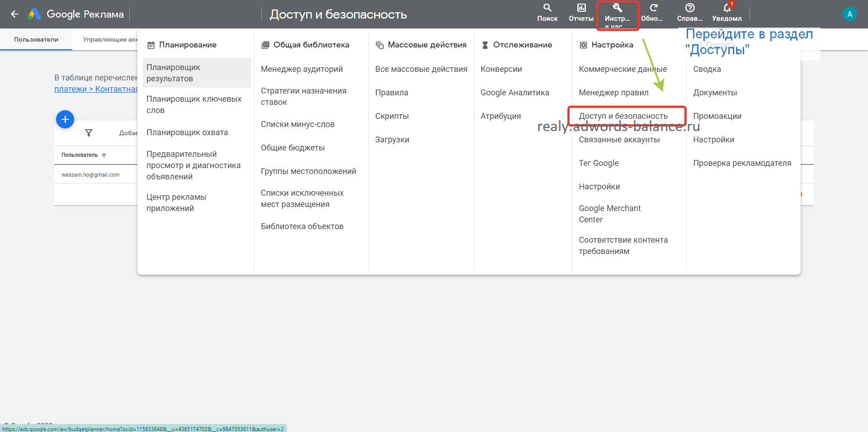Screen dimensions: 868x432
Task: Sort by Пользователь column header
Action: point(80,155)
